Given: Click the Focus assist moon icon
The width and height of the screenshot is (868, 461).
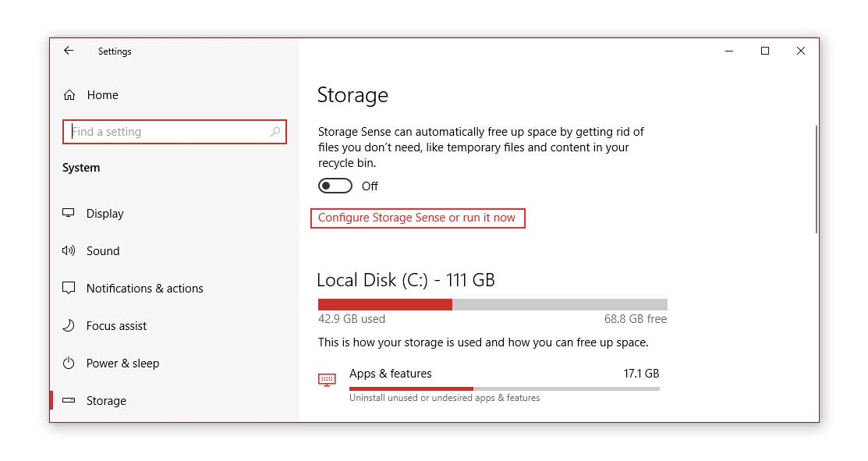Looking at the screenshot, I should pyautogui.click(x=68, y=325).
